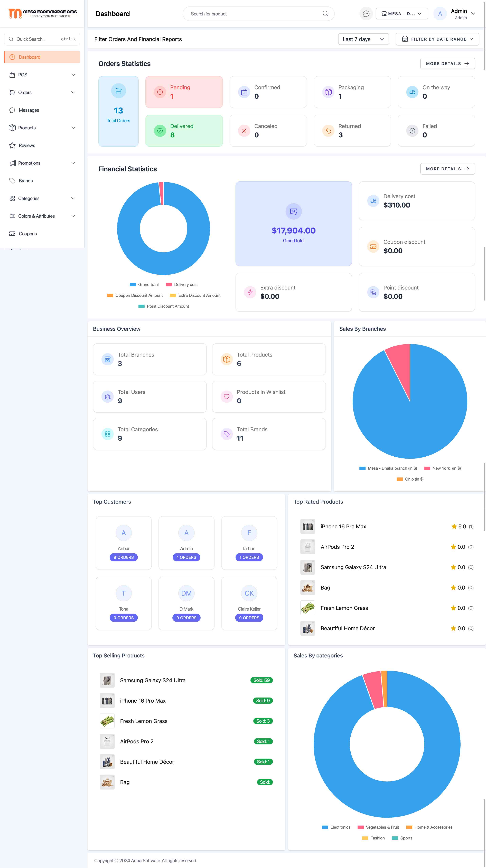Expand the Admin account menu chevron
The width and height of the screenshot is (486, 868).
473,14
